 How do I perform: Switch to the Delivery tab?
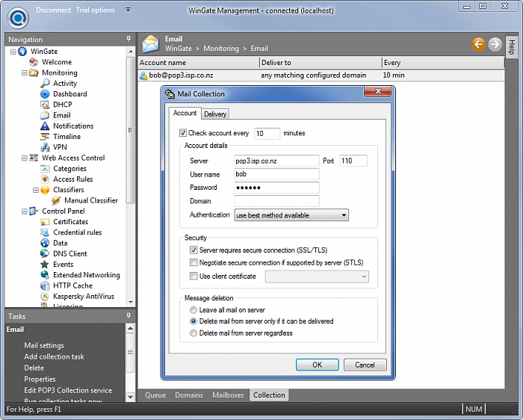(x=215, y=114)
